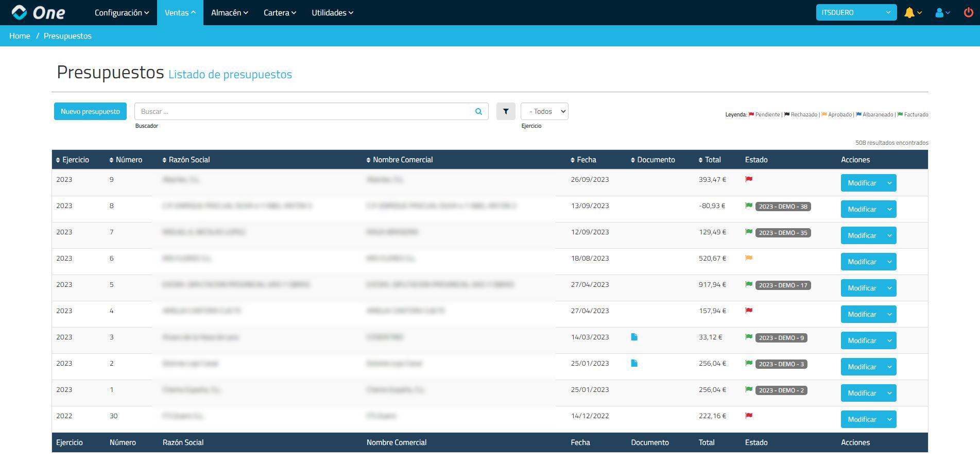This screenshot has height=462, width=980.
Task: Click the -80,93 € total cell
Action: pyautogui.click(x=712, y=206)
